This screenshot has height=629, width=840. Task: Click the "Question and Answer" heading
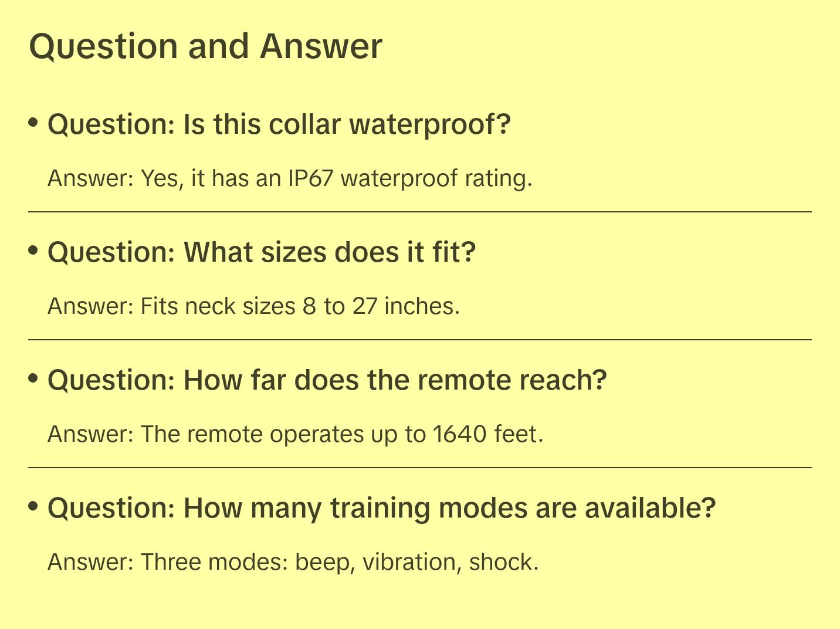pyautogui.click(x=205, y=46)
